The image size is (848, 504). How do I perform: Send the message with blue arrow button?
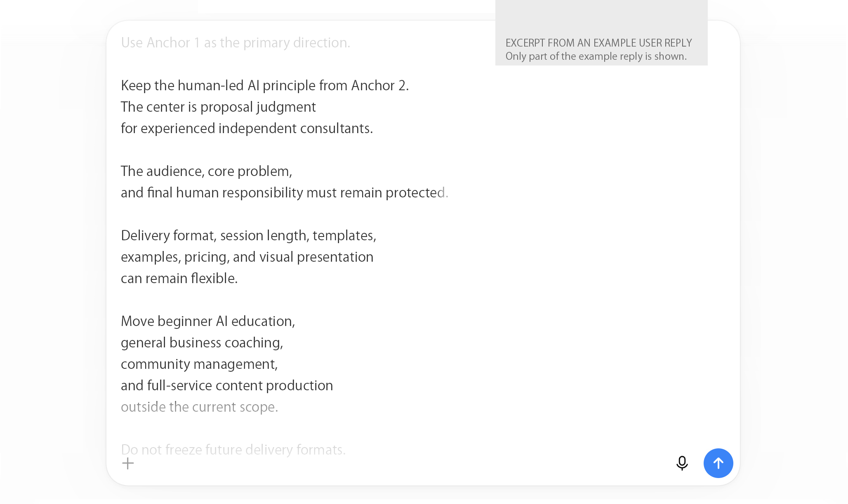718,463
